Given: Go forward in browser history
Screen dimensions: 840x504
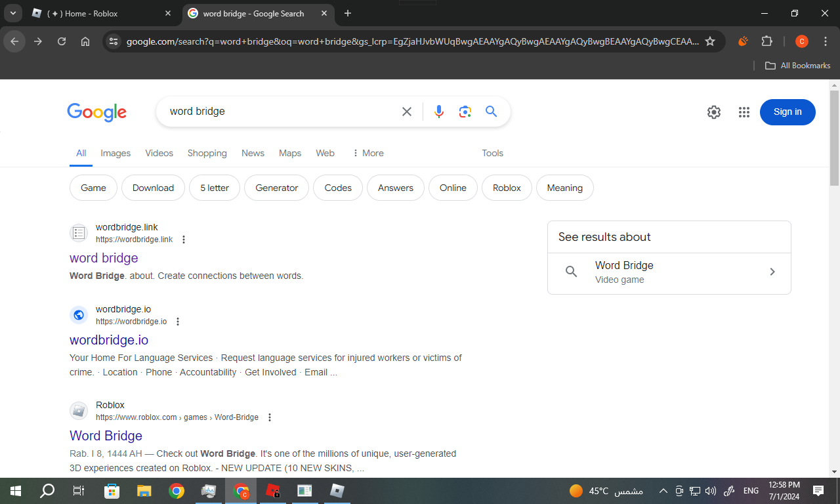Looking at the screenshot, I should pos(38,41).
